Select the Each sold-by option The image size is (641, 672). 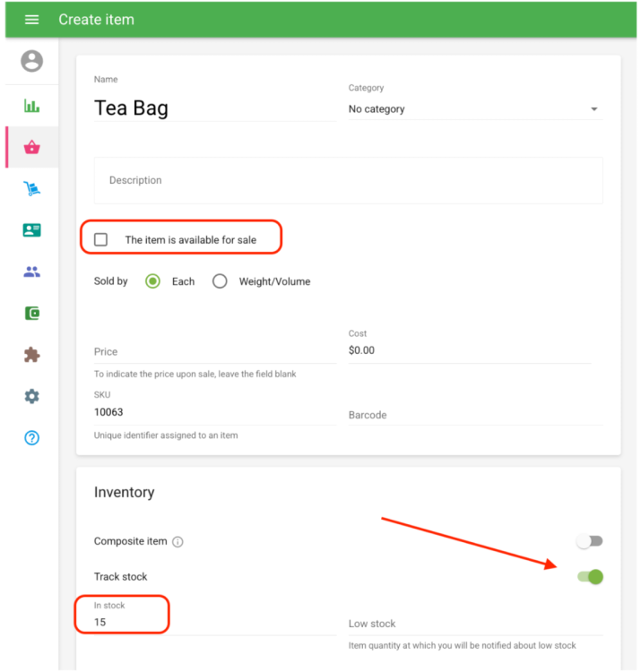[152, 281]
